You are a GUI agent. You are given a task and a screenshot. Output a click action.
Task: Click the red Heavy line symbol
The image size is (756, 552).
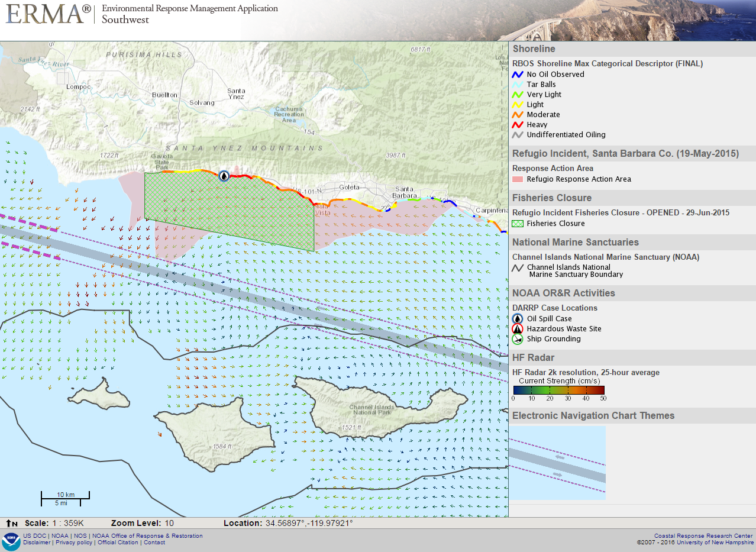pyautogui.click(x=518, y=125)
